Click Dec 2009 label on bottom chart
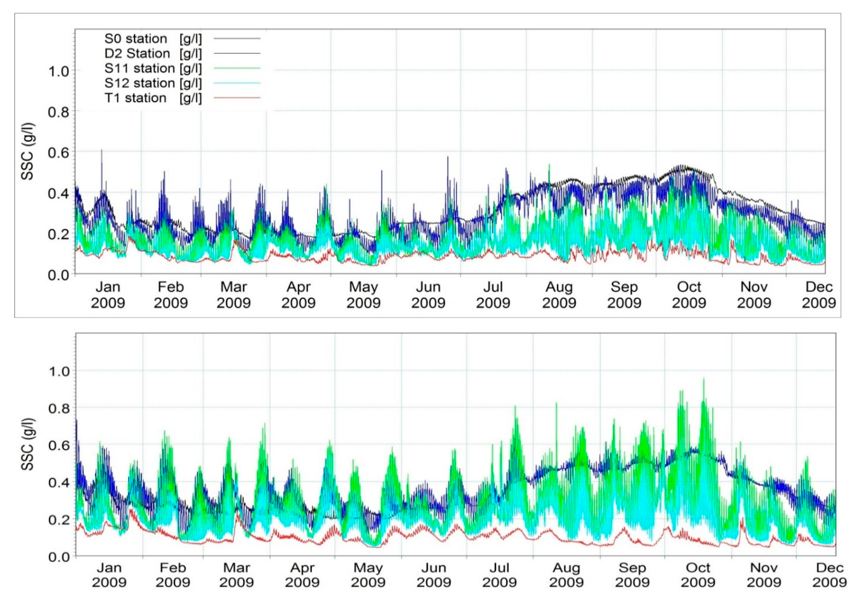863x616 pixels. [x=829, y=575]
